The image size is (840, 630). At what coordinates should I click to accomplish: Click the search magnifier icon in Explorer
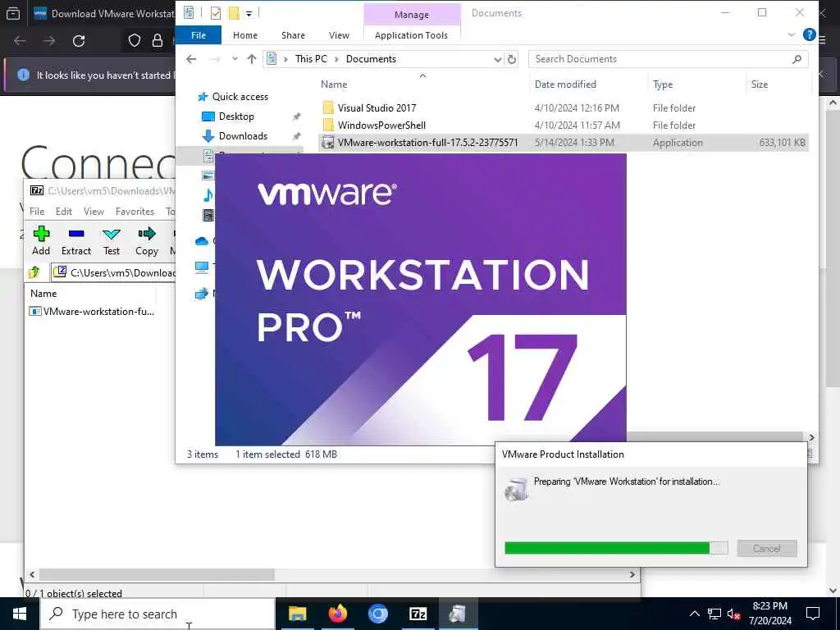tap(797, 59)
